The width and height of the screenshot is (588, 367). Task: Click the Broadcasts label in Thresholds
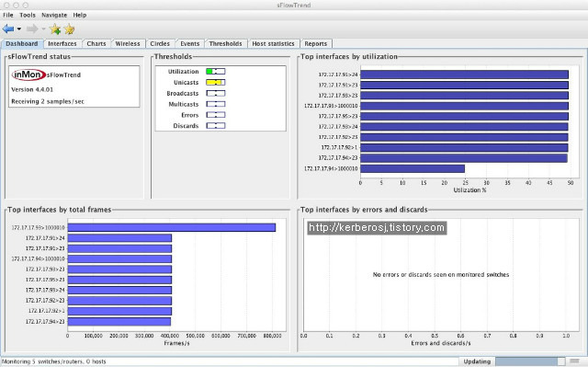point(183,93)
